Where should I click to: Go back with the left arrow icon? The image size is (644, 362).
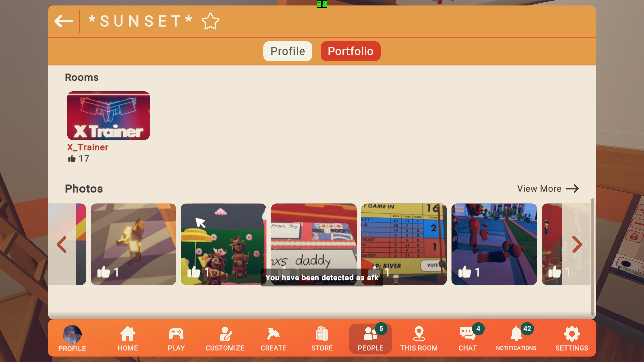64,21
